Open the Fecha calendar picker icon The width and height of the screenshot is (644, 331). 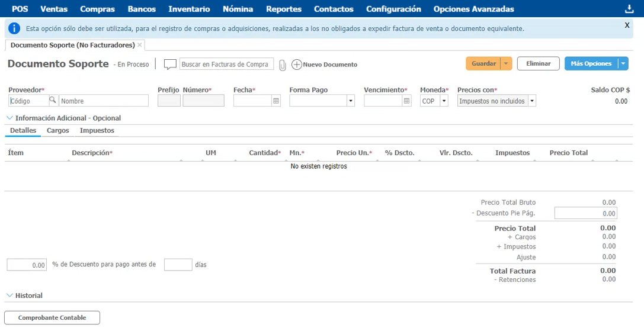pyautogui.click(x=276, y=101)
